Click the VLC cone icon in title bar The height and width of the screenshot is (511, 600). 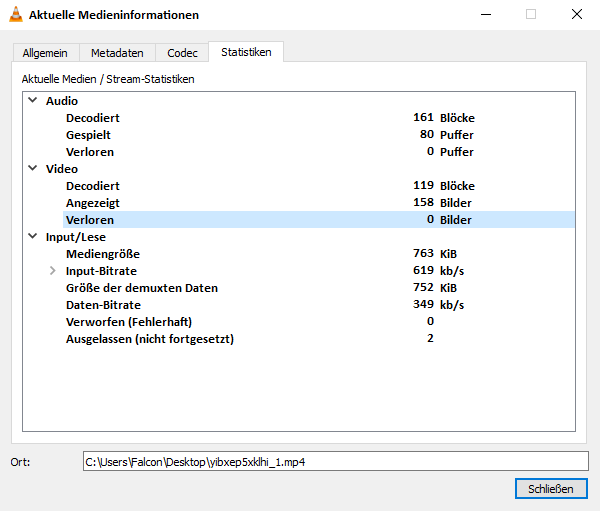point(14,15)
